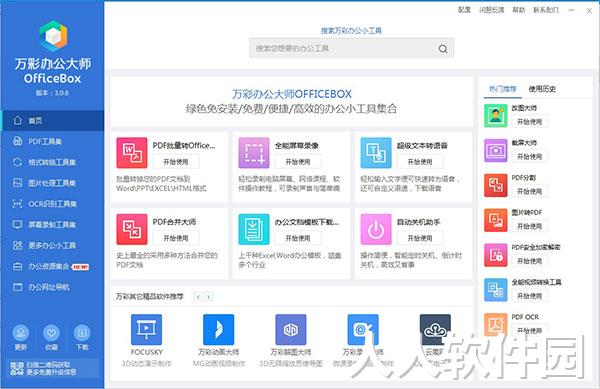
Task: Click 开始使用 under PDF合并大师
Action: point(176,238)
